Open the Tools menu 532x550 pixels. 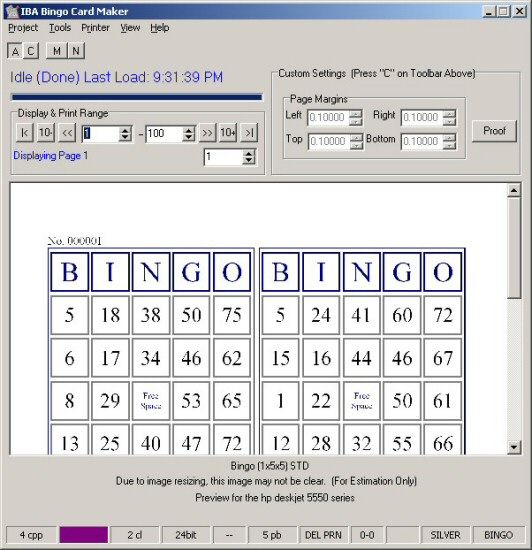(x=60, y=28)
